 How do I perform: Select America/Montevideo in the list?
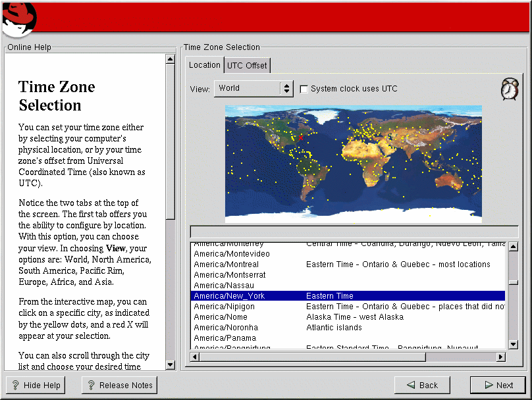pos(348,253)
